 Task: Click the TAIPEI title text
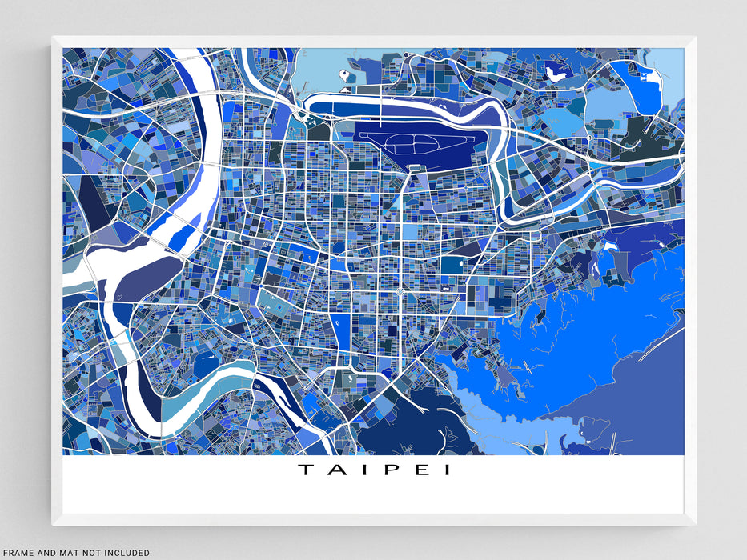point(374,470)
